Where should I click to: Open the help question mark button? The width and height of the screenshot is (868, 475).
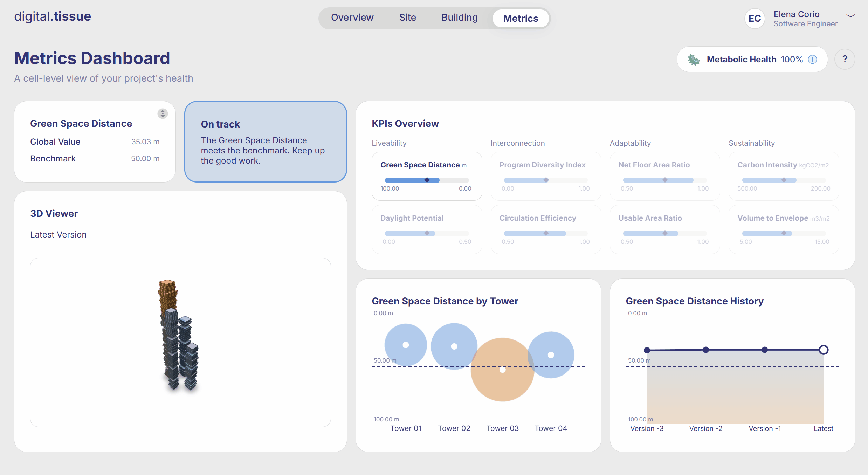coord(845,59)
